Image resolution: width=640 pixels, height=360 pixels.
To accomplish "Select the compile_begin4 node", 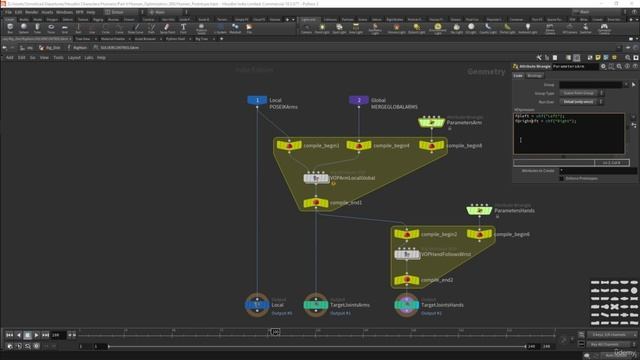I will point(359,145).
